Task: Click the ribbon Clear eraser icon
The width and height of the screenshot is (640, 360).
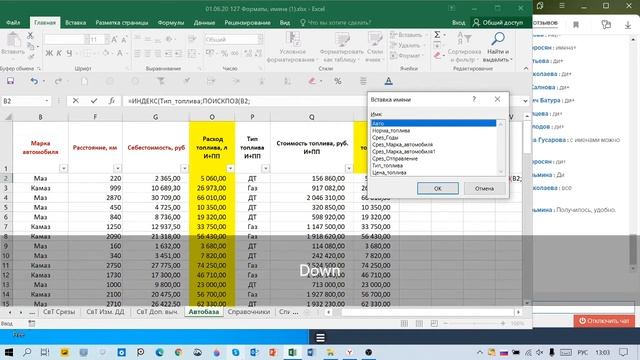Action: pos(437,55)
